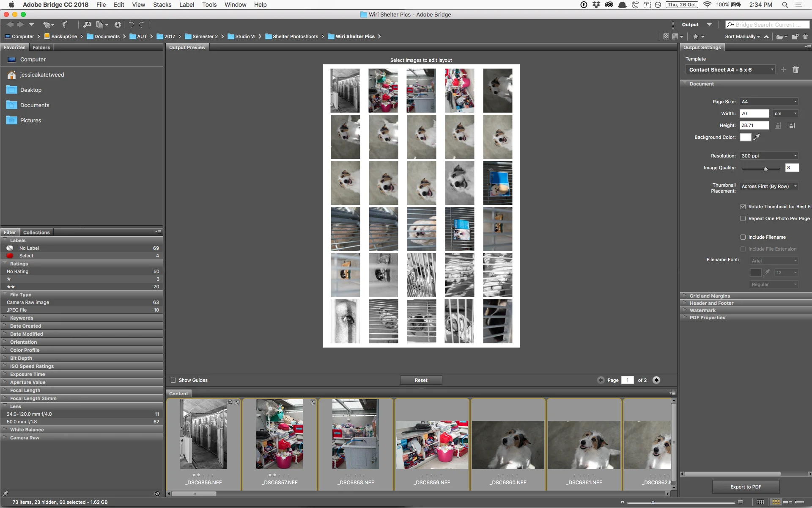The image size is (812, 508).
Task: Create a new folder icon
Action: [x=795, y=36]
